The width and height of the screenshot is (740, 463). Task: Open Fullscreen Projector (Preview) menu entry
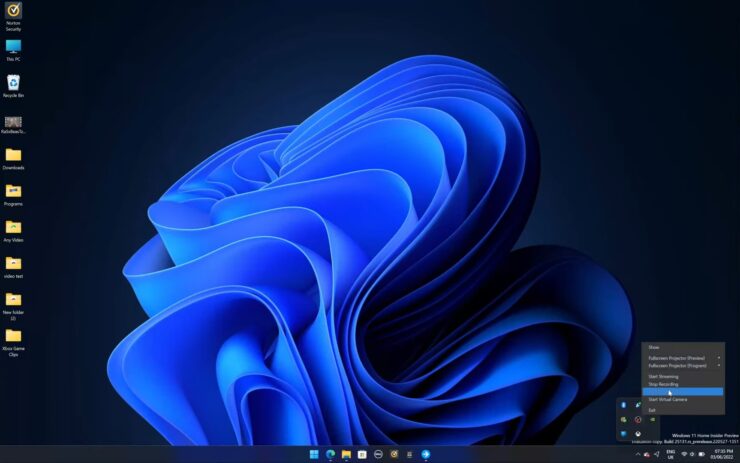click(683, 358)
